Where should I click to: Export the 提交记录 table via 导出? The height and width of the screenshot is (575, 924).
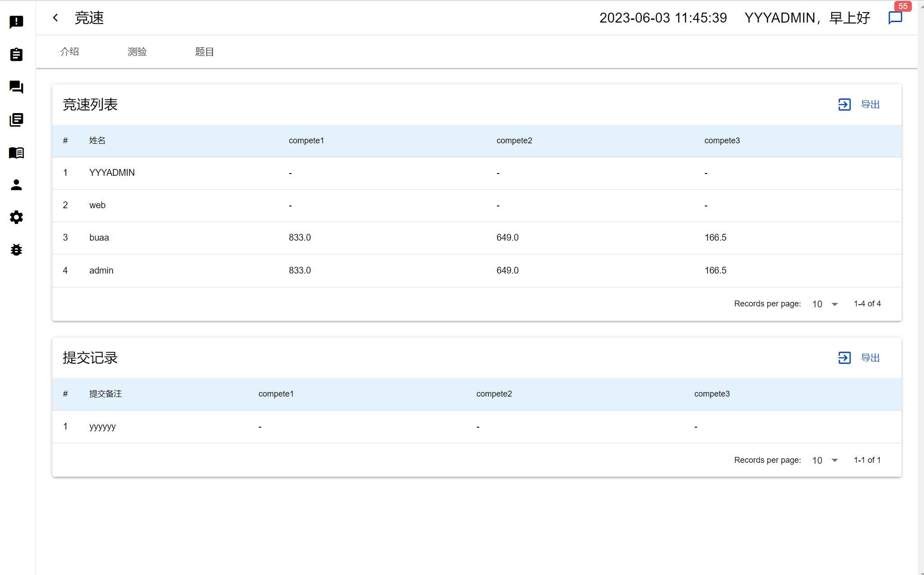point(859,358)
